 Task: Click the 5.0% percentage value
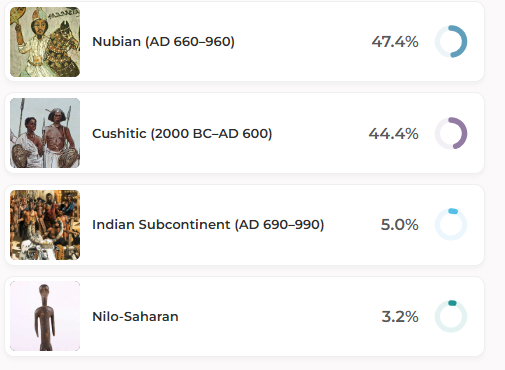click(400, 225)
